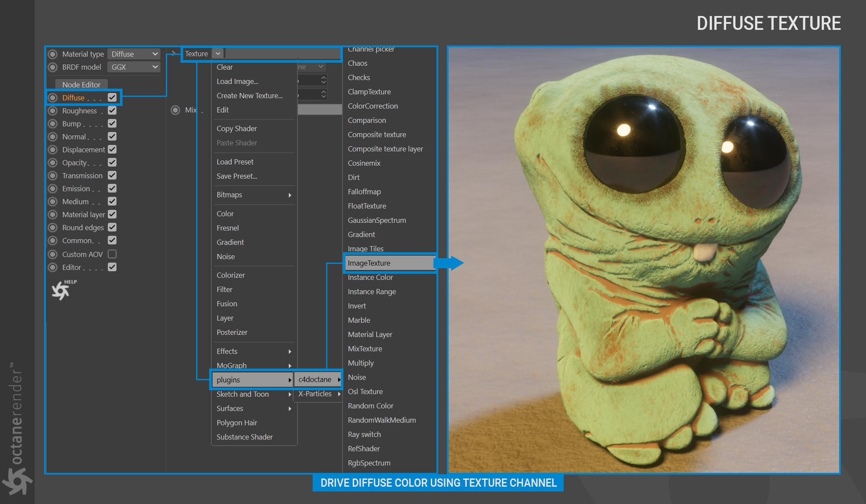This screenshot has height=504, width=866.
Task: Choose Load Image... menu entry
Action: tap(237, 81)
